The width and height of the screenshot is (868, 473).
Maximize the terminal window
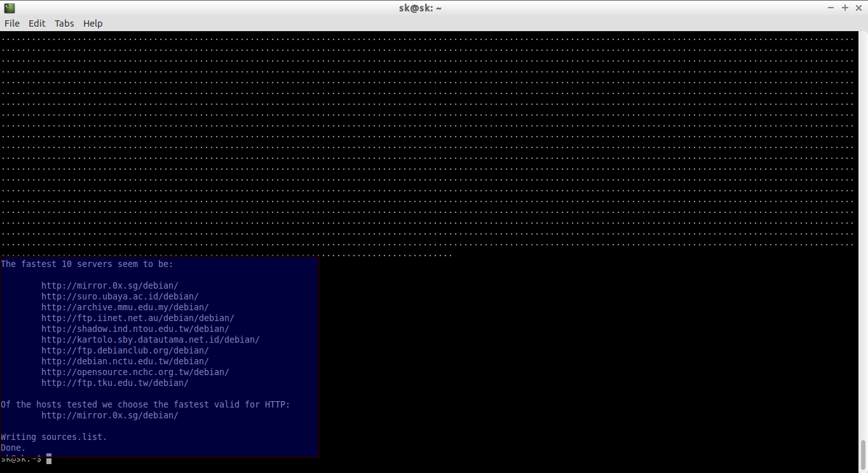pyautogui.click(x=845, y=8)
